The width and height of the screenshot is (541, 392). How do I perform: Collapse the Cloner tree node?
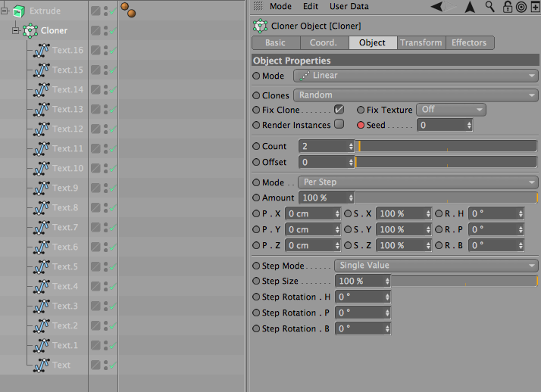pyautogui.click(x=15, y=31)
